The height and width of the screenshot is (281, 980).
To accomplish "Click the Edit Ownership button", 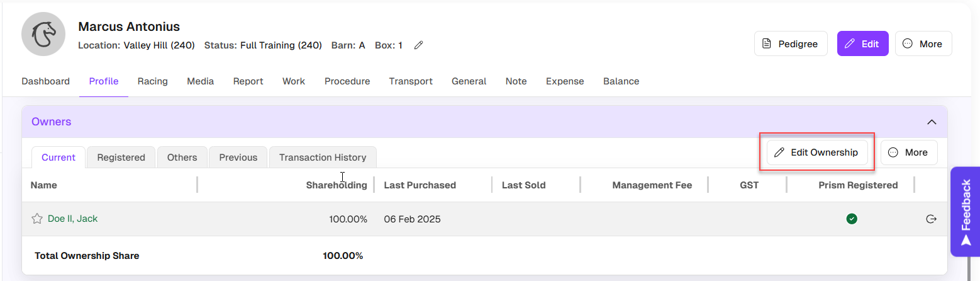I will coord(816,152).
